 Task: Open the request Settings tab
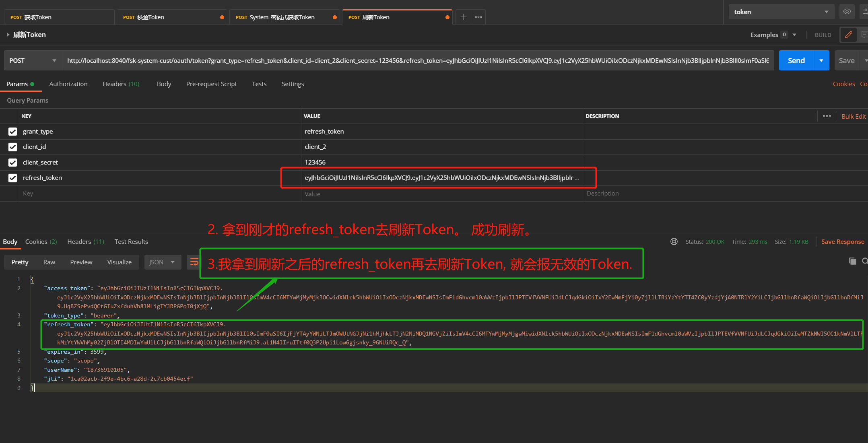click(293, 84)
